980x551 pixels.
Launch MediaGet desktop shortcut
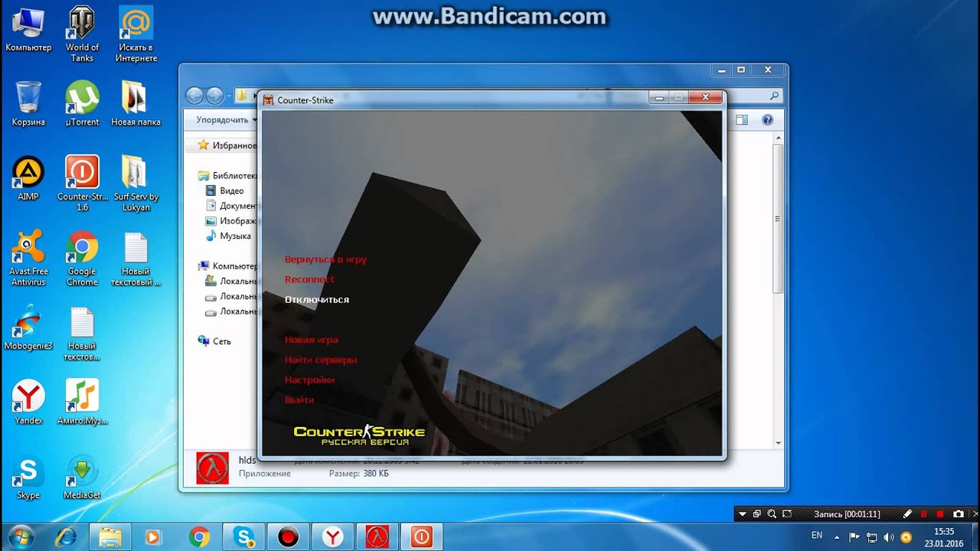82,478
